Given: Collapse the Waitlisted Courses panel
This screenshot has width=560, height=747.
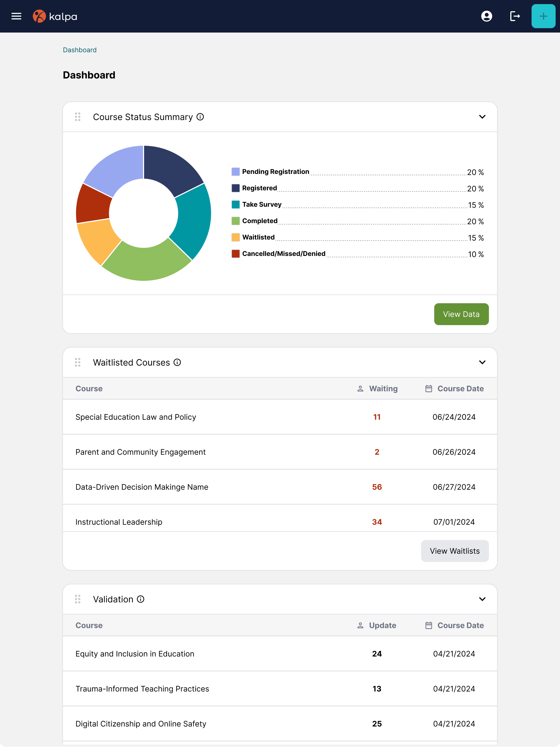Looking at the screenshot, I should tap(482, 362).
